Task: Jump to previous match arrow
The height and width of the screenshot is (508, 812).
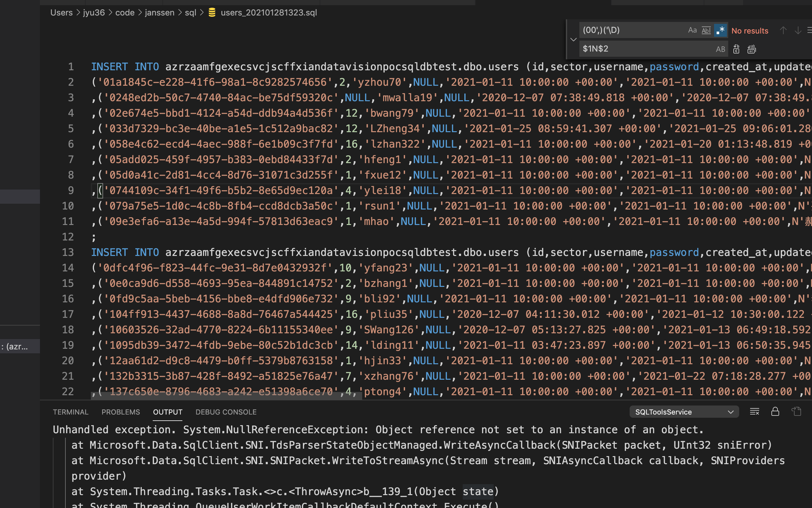Action: click(x=783, y=31)
